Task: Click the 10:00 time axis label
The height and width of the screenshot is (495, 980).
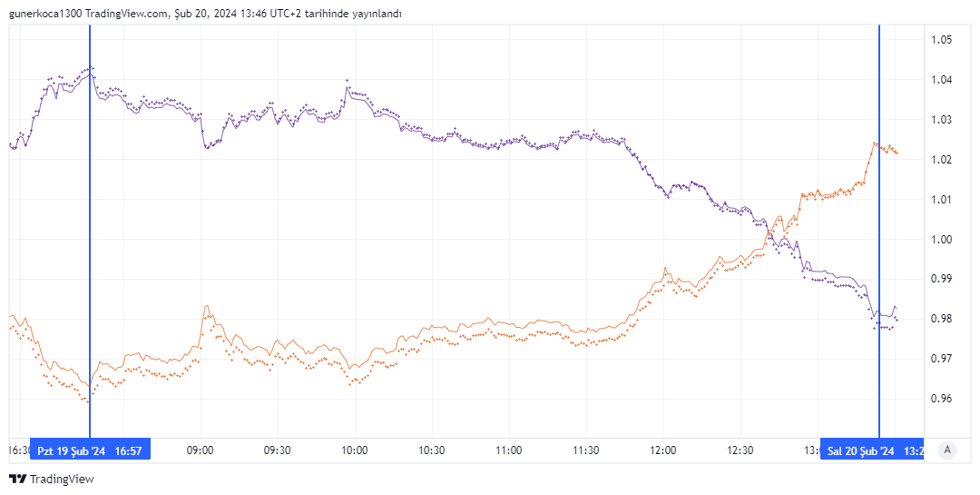Action: [x=355, y=450]
